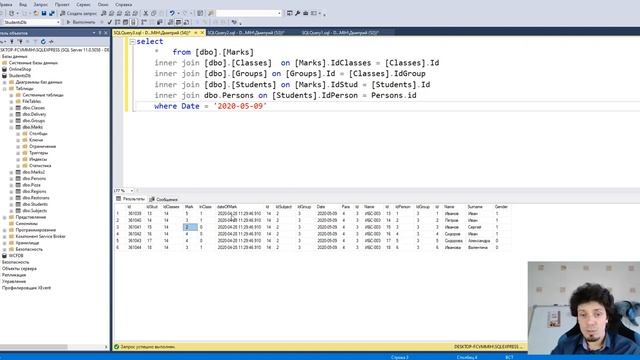The height and width of the screenshot is (360, 640).
Task: Select the dbo.Pizza table
Action: pos(31,185)
